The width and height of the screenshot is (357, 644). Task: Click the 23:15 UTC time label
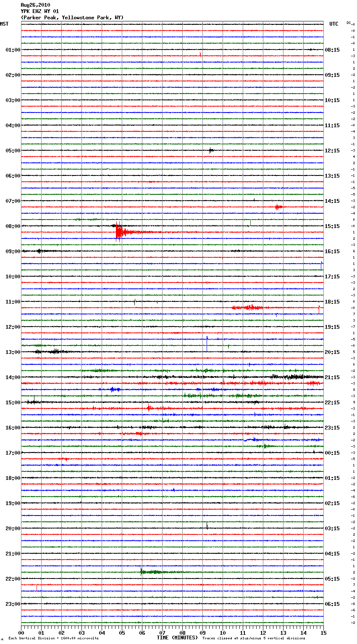point(332,428)
